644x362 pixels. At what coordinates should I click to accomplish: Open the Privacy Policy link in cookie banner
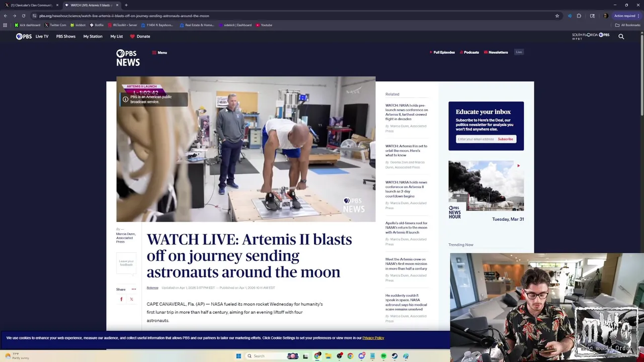pos(373,338)
